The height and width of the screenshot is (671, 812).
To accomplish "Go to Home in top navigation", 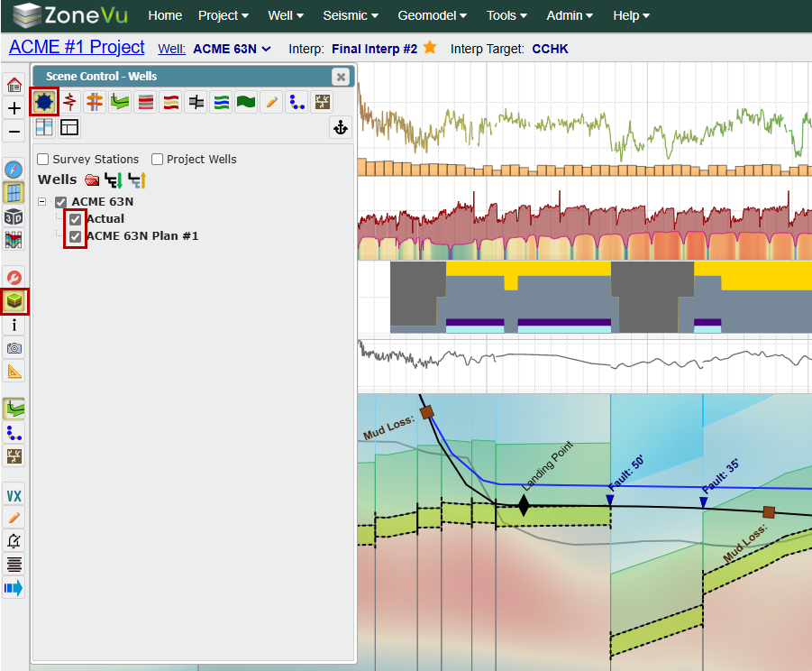I will (165, 15).
